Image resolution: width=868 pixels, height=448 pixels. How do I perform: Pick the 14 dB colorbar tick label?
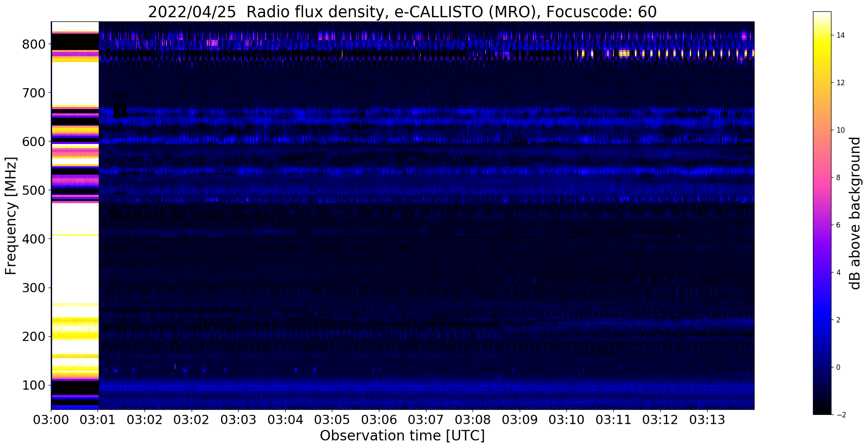tap(841, 35)
